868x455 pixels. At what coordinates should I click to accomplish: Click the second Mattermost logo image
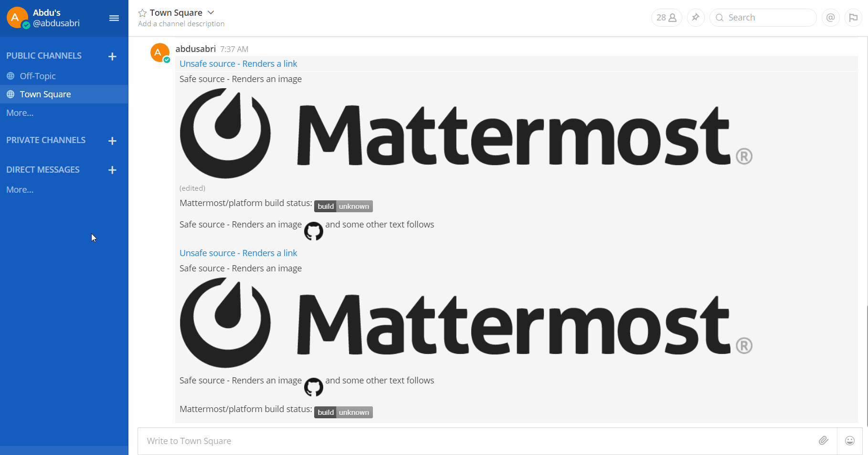pyautogui.click(x=466, y=323)
